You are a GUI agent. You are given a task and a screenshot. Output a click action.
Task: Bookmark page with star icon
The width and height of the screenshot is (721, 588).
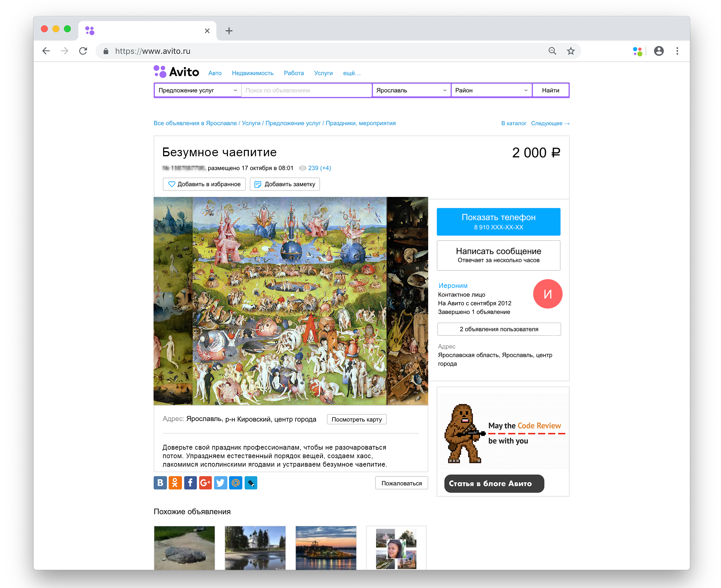571,51
